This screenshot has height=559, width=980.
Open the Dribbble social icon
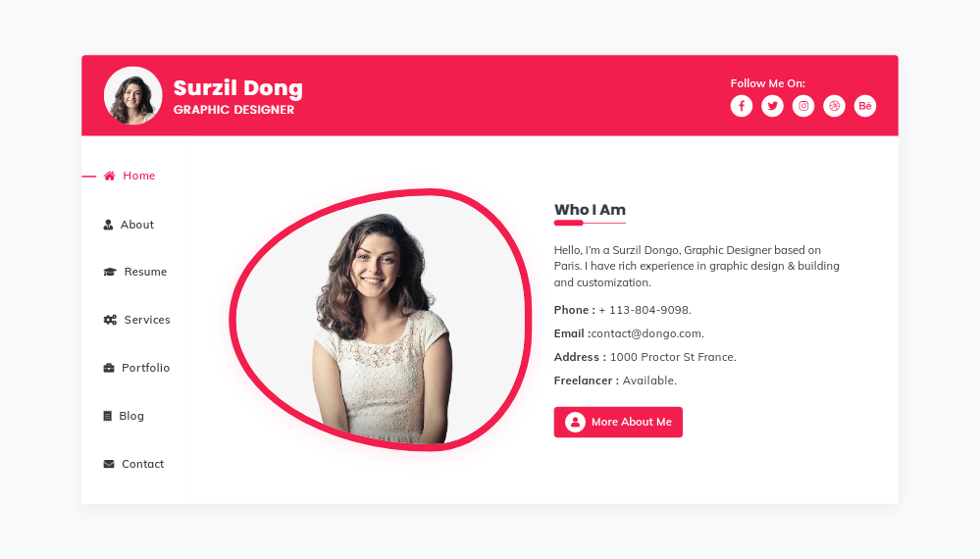(834, 106)
